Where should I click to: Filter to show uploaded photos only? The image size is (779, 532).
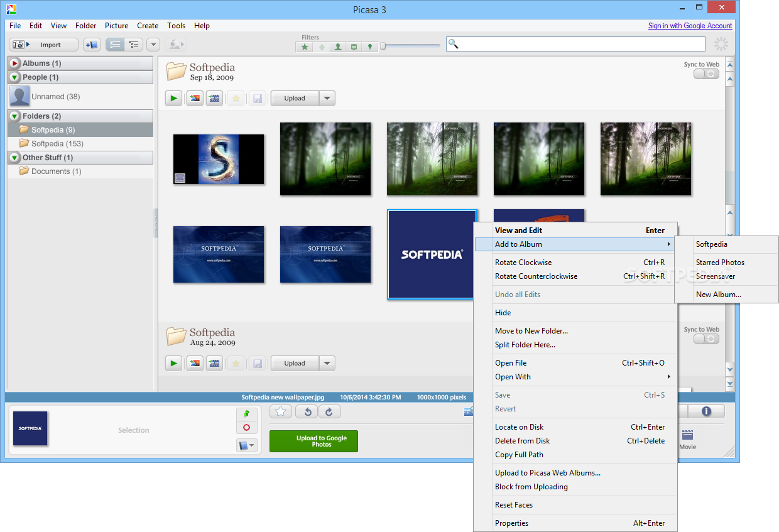322,46
